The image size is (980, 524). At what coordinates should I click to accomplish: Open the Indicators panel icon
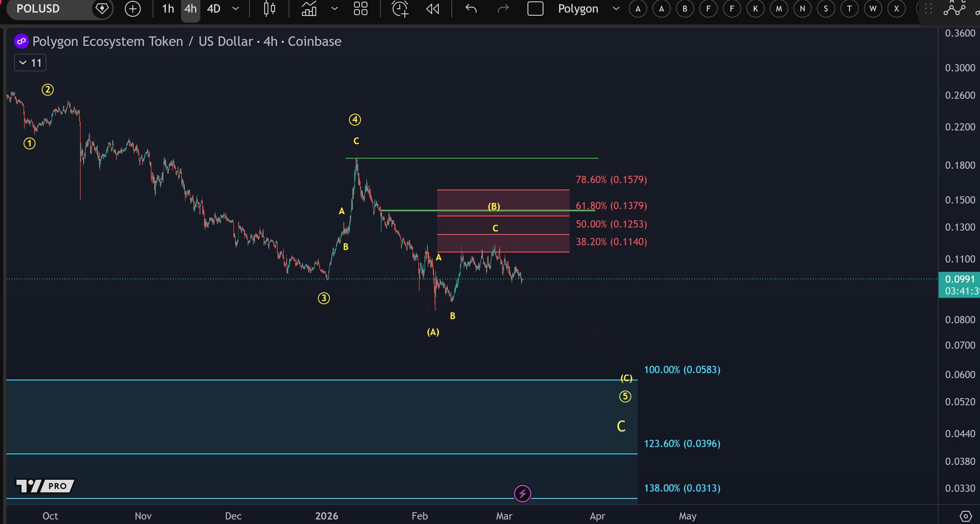pyautogui.click(x=309, y=9)
